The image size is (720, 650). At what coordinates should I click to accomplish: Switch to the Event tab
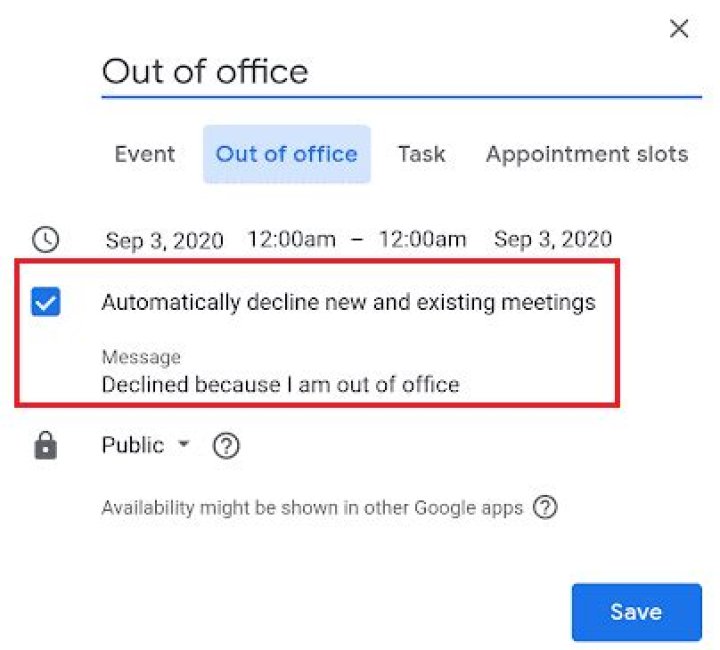[x=145, y=154]
